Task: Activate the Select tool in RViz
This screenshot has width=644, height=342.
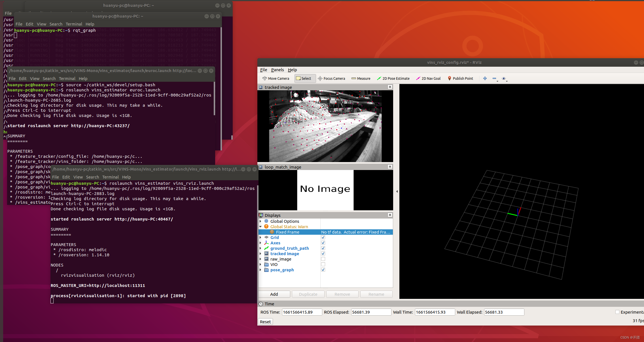Action: tap(304, 78)
